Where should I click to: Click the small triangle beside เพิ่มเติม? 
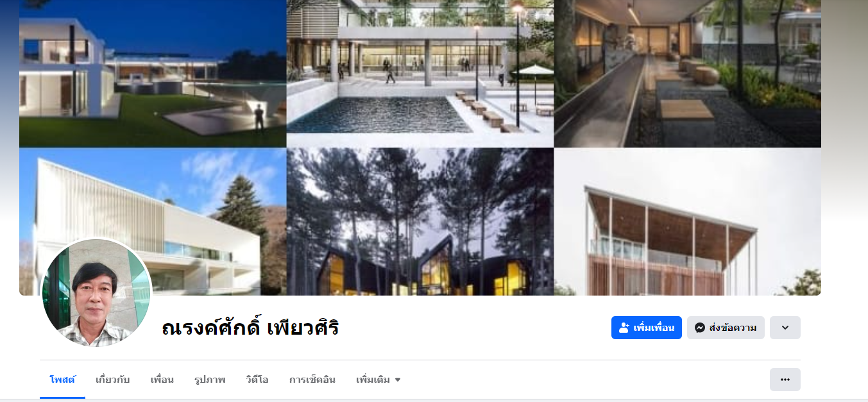[398, 380]
